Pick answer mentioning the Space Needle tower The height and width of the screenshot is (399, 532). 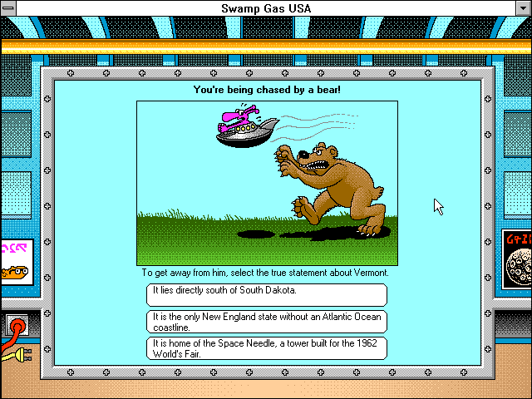click(x=267, y=348)
